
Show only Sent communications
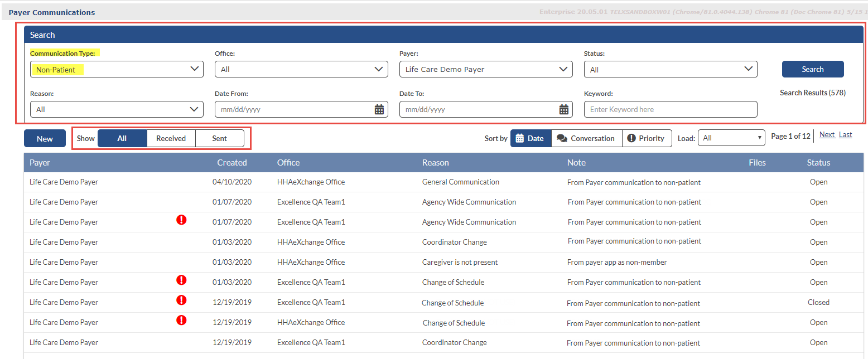tap(220, 138)
